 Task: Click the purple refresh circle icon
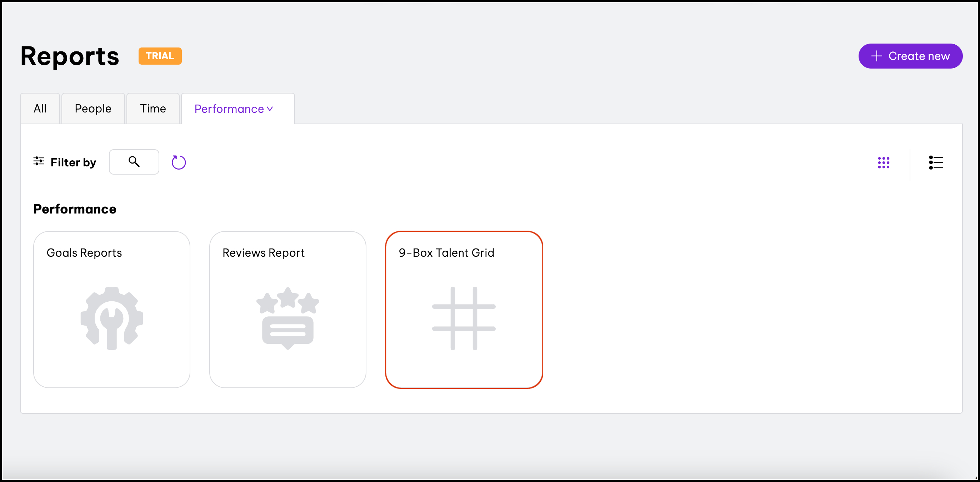tap(179, 162)
